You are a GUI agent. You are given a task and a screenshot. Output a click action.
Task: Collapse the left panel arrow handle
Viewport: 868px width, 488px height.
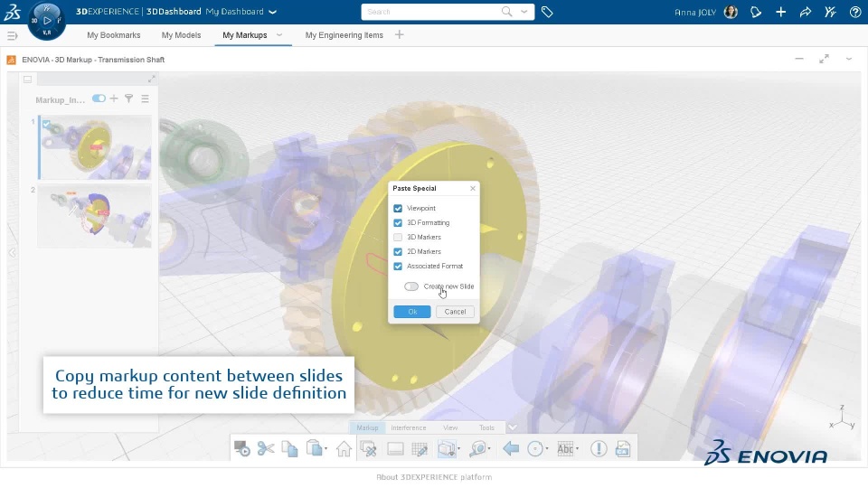click(x=12, y=253)
